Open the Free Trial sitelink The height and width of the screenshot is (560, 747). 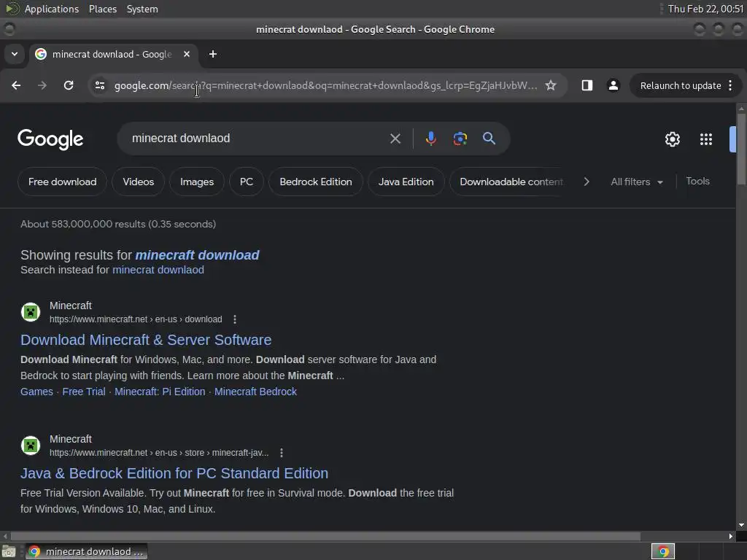tap(84, 392)
